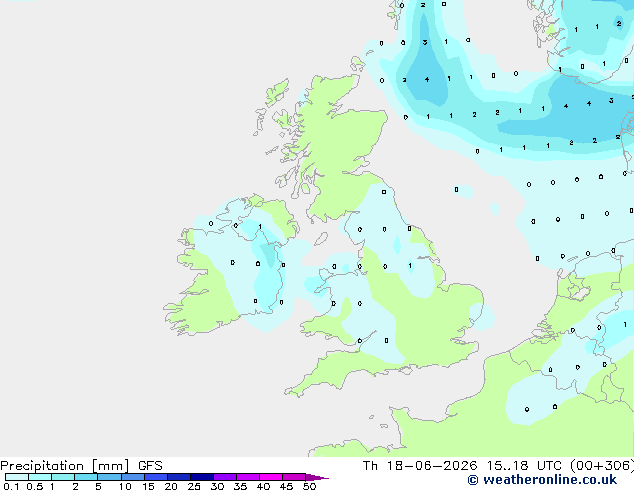Pick the 5–10 mm legend color swatch
Viewport: 634px width, 490px height.
point(110,477)
